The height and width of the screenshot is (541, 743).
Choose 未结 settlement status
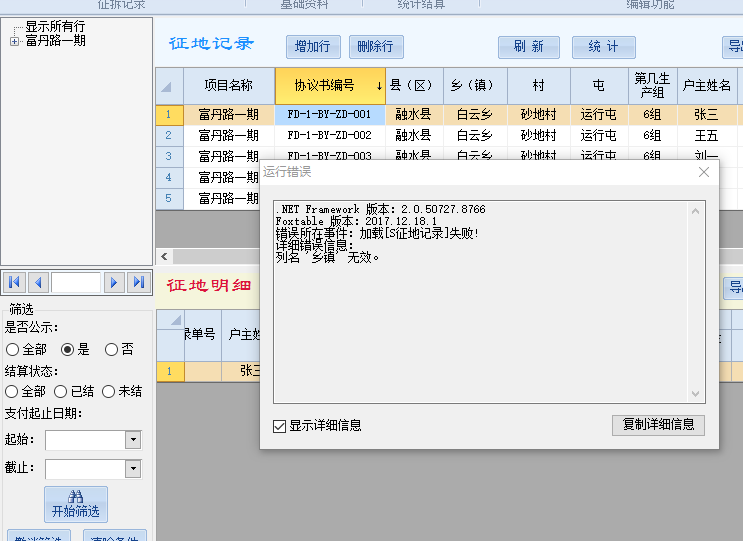coord(110,392)
